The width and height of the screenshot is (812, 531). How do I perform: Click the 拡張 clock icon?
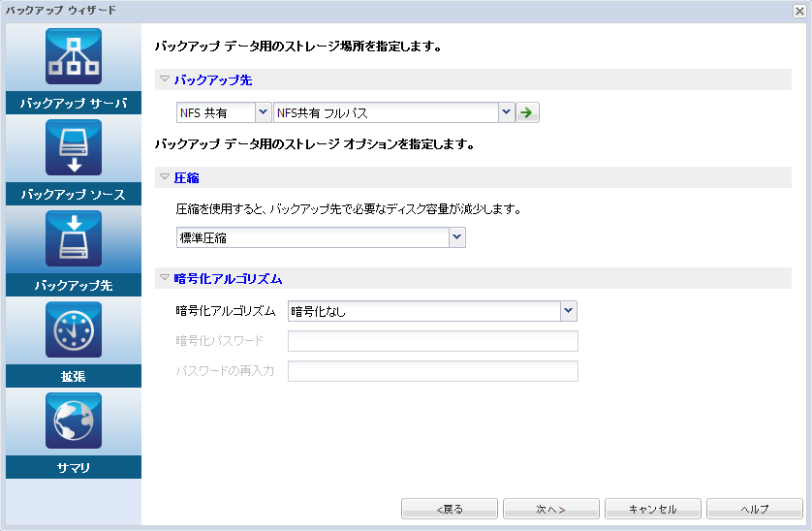point(74,330)
